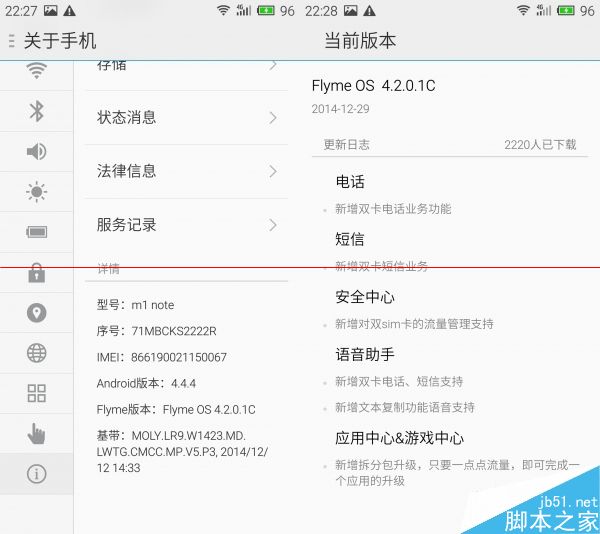Tap the 新增拆分包升级 changelog entry
This screenshot has width=600, height=534.
(457, 473)
